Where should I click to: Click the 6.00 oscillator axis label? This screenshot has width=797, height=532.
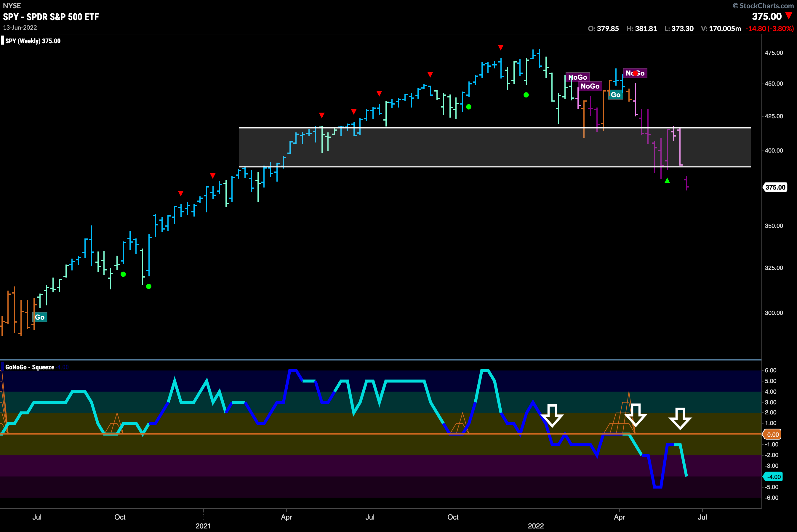point(771,371)
